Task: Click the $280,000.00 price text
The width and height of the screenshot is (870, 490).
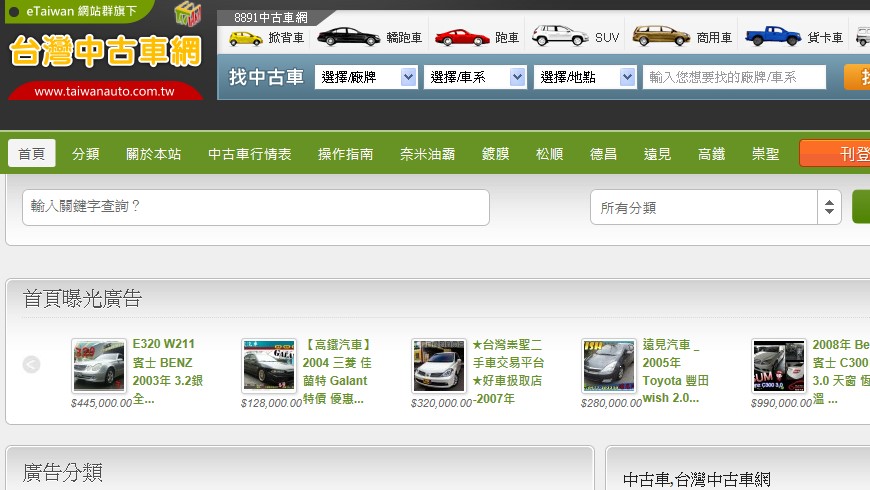Action: coord(611,403)
